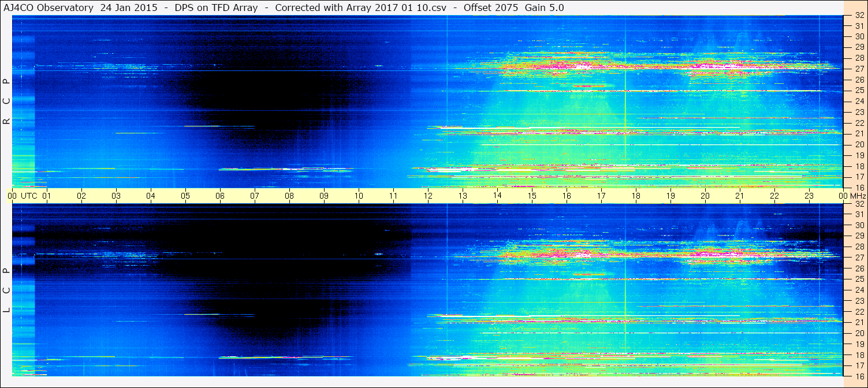This screenshot has height=388, width=868.
Task: Click the 32 MHz tick of RCP panel
Action: [x=859, y=16]
